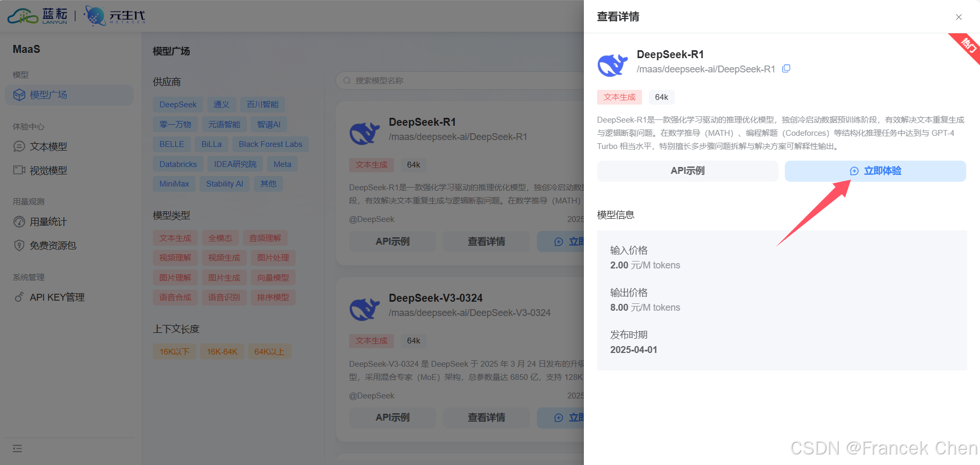Filter by 元语智能 provider tag

coord(224,125)
